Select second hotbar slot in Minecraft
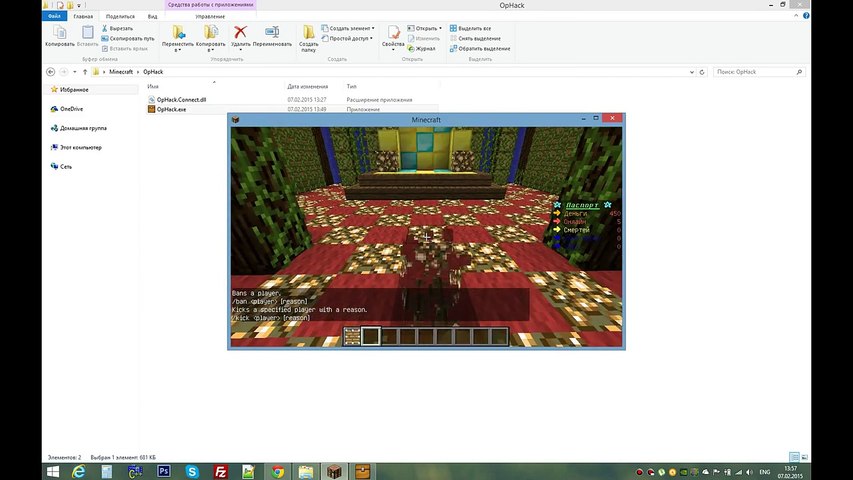This screenshot has height=480, width=853. point(370,336)
